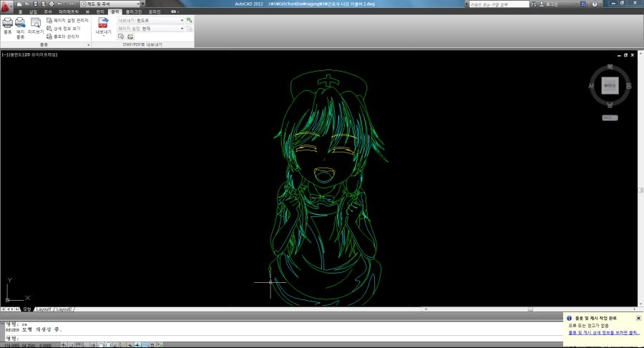
Task: Open the 내보내기: 윈도우 dropdown
Action: tap(151, 20)
